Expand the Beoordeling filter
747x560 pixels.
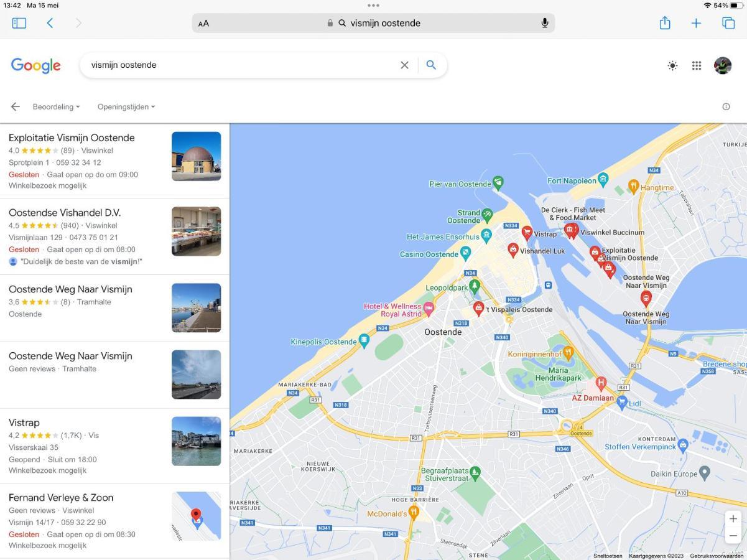tap(56, 106)
